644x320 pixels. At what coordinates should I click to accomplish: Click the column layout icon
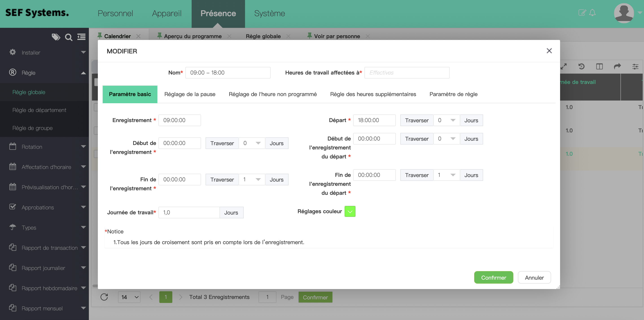[x=599, y=66]
